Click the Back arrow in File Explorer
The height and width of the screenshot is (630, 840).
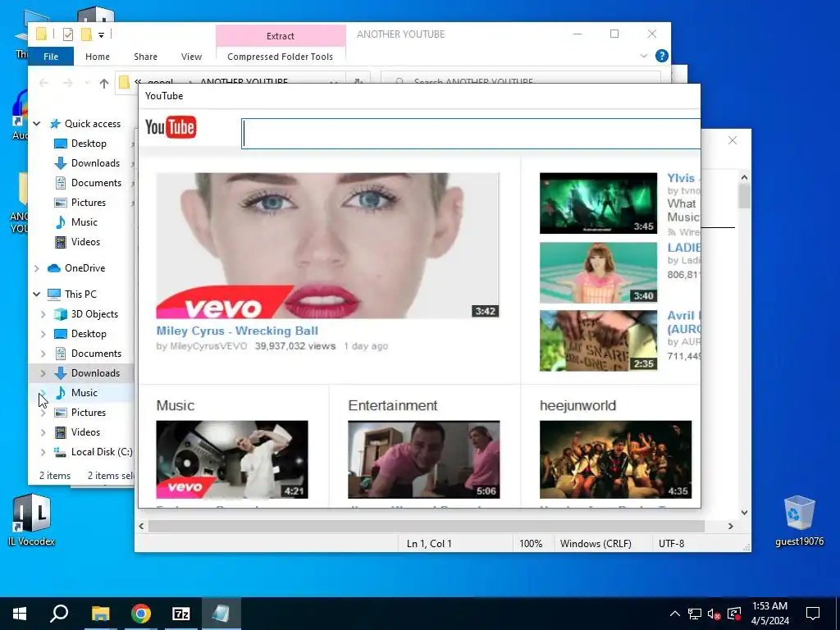(x=44, y=83)
